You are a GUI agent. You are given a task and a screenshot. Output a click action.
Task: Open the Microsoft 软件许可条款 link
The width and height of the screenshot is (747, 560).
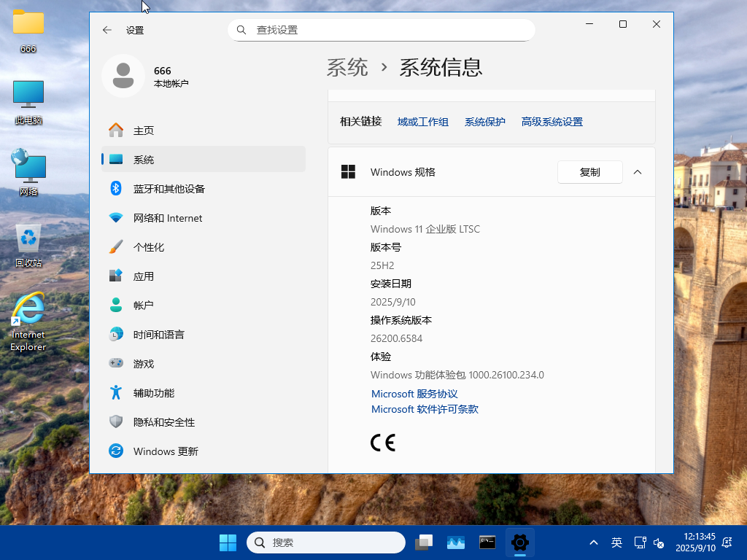pos(425,409)
